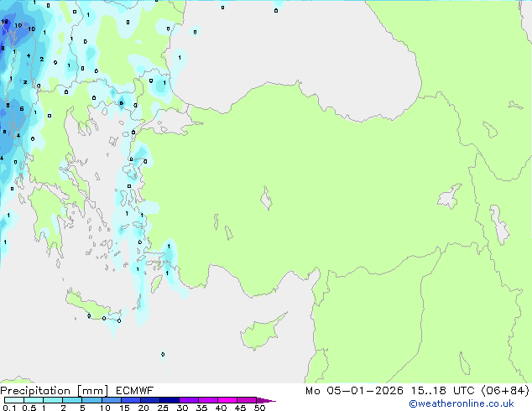Pick the dark navy swatch in the legend

(169, 401)
